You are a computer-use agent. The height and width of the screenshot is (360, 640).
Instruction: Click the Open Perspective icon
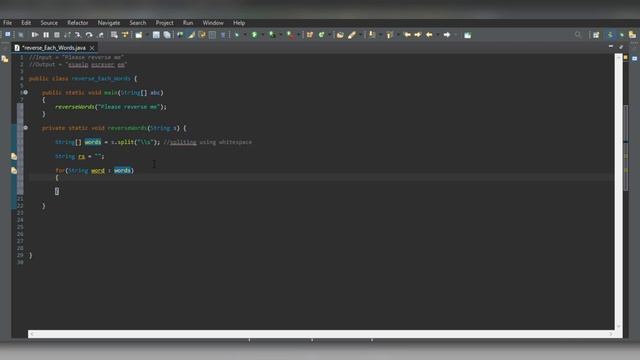click(596, 35)
